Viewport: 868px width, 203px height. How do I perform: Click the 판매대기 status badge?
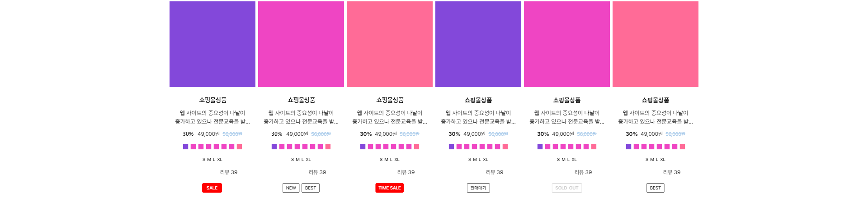478,188
